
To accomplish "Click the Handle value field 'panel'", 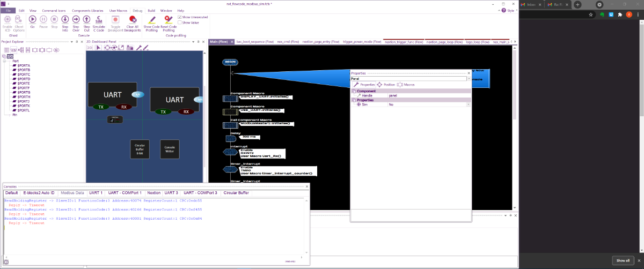I will [x=428, y=95].
